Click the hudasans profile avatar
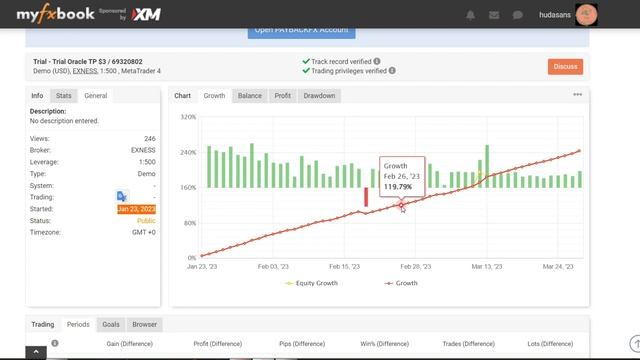Screen dimensions: 640x360 click(x=586, y=14)
